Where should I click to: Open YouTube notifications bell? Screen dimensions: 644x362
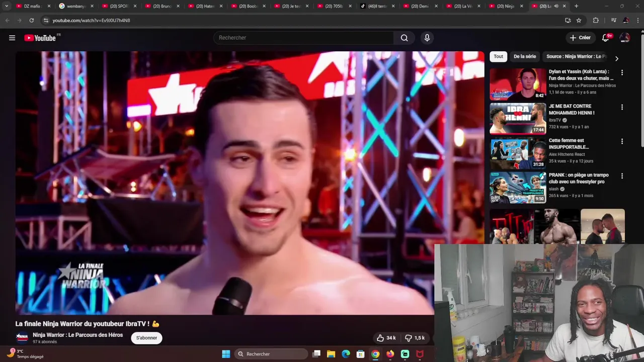[x=606, y=38]
